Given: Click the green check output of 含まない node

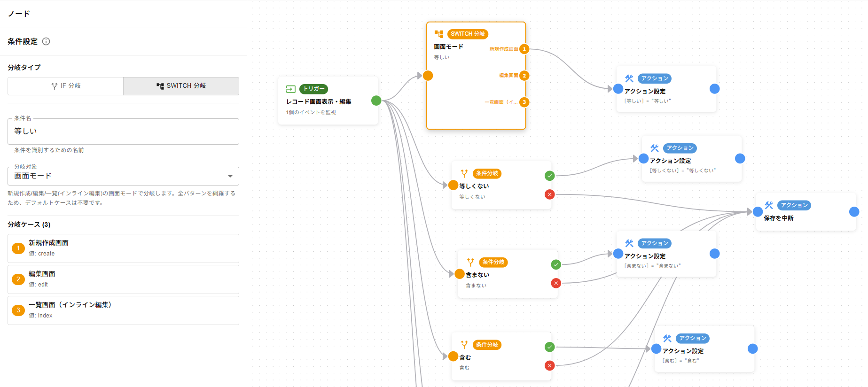Looking at the screenshot, I should [556, 264].
